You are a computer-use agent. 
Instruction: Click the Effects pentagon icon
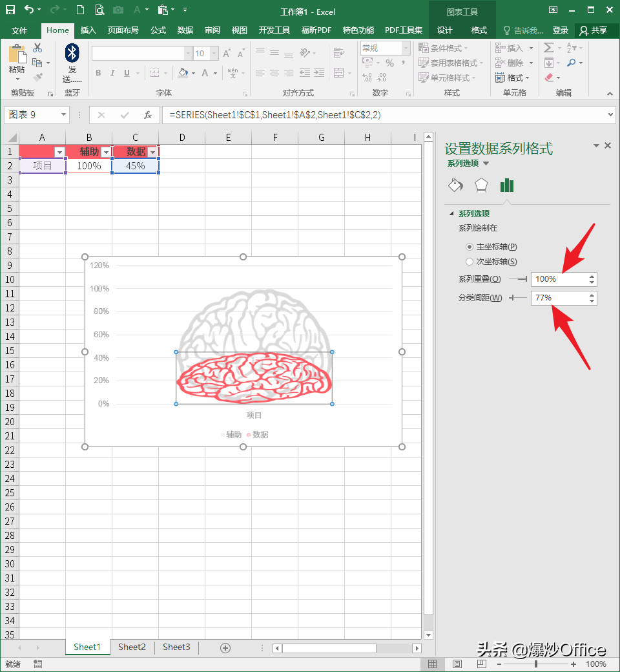click(x=482, y=185)
